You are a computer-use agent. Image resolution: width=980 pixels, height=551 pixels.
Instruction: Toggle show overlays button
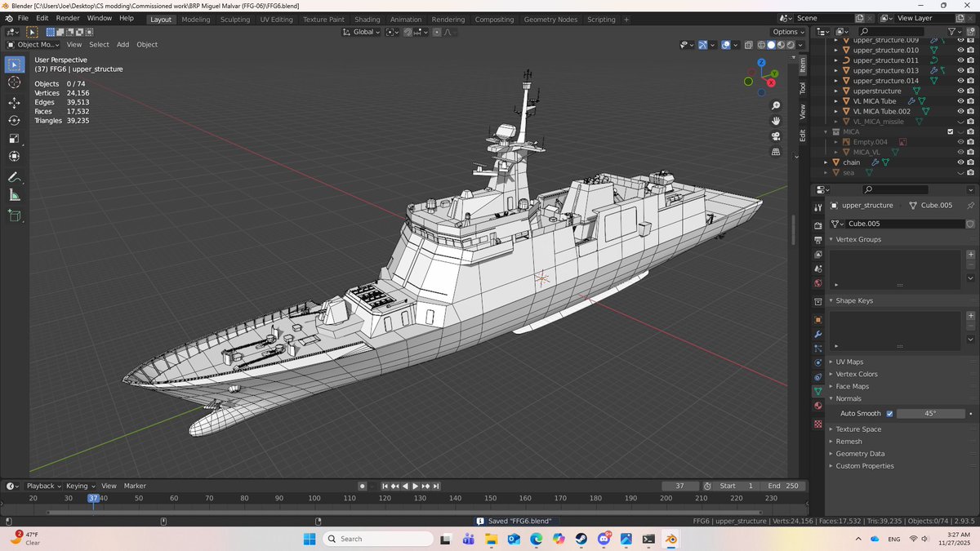pos(725,45)
